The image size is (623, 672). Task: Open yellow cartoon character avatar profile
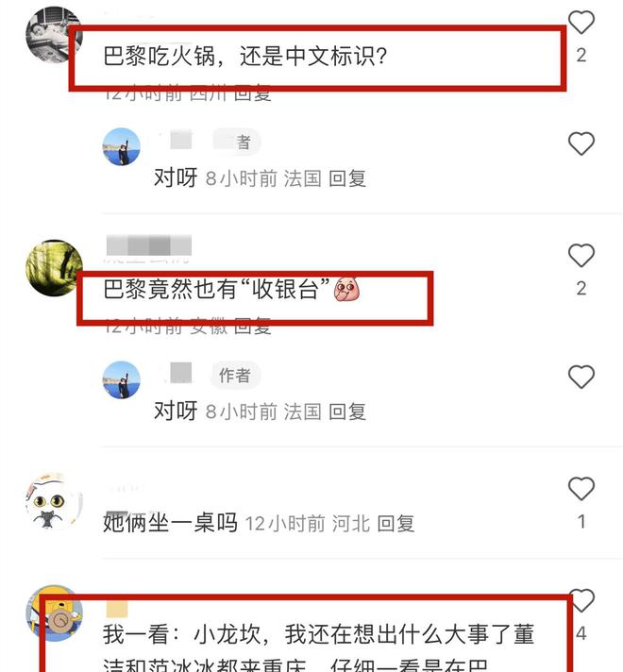(54, 613)
